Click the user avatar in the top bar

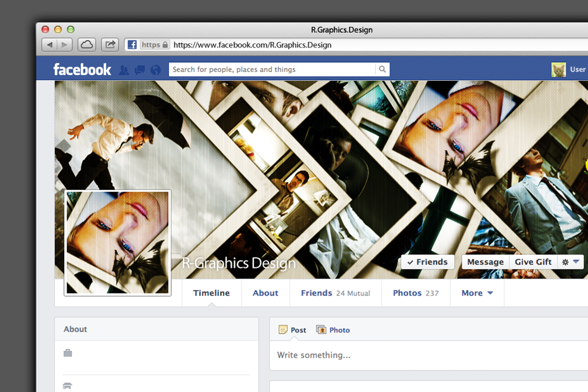(x=559, y=70)
